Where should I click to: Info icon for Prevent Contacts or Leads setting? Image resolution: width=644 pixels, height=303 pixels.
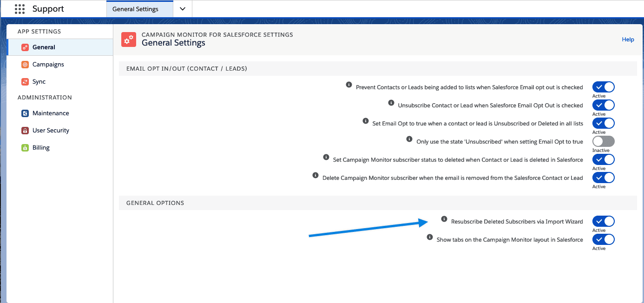349,85
